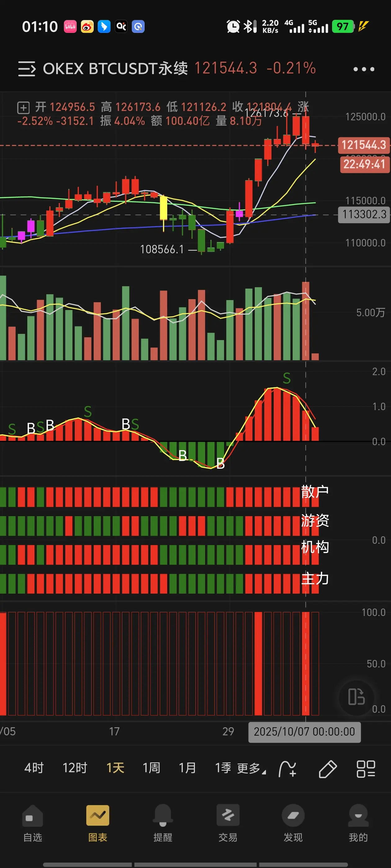Tap the 113302.3 crosshair price label
Viewport: 391px width, 868px height.
[x=364, y=214]
